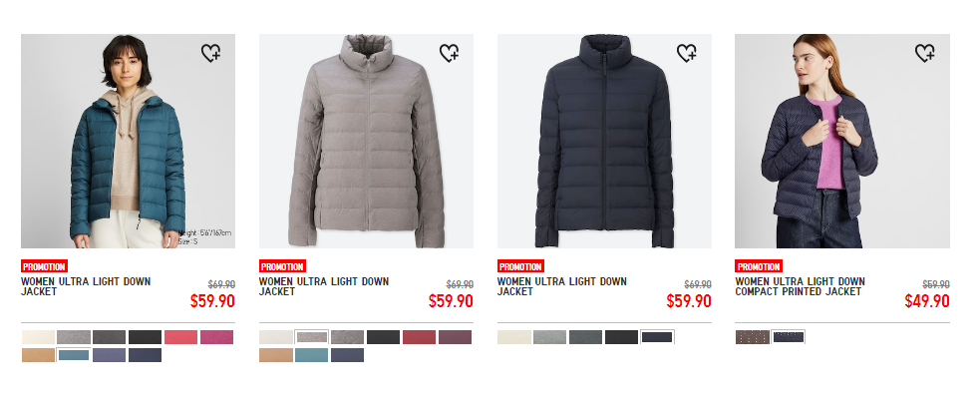980x410 pixels.
Task: Add teal jacket to wishlist via heart icon
Action: [210, 53]
